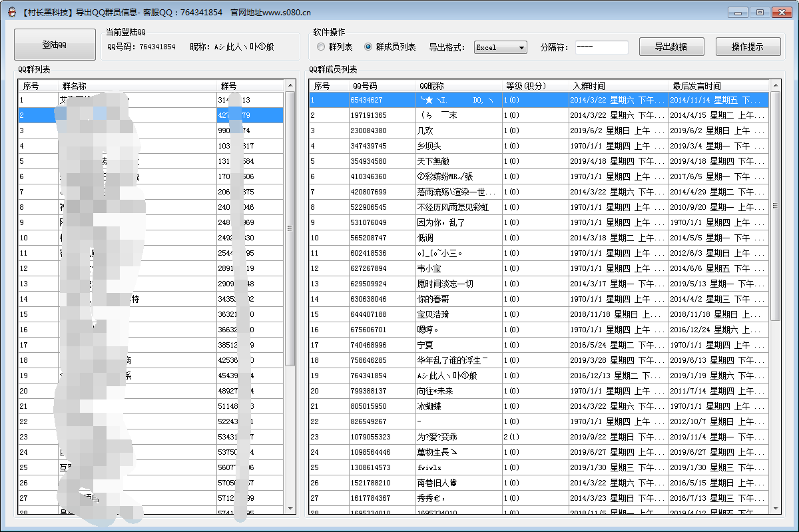Click member nickname 你的春哥
The image size is (799, 532).
click(433, 299)
